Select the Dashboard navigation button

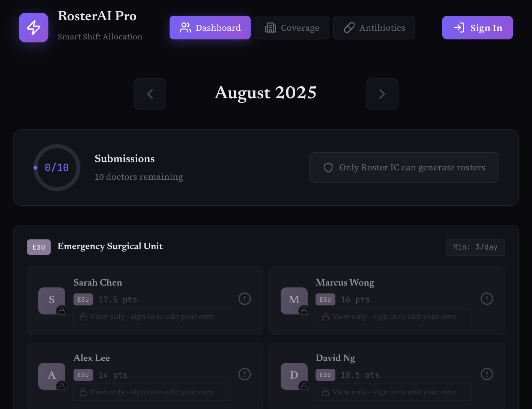tap(210, 27)
